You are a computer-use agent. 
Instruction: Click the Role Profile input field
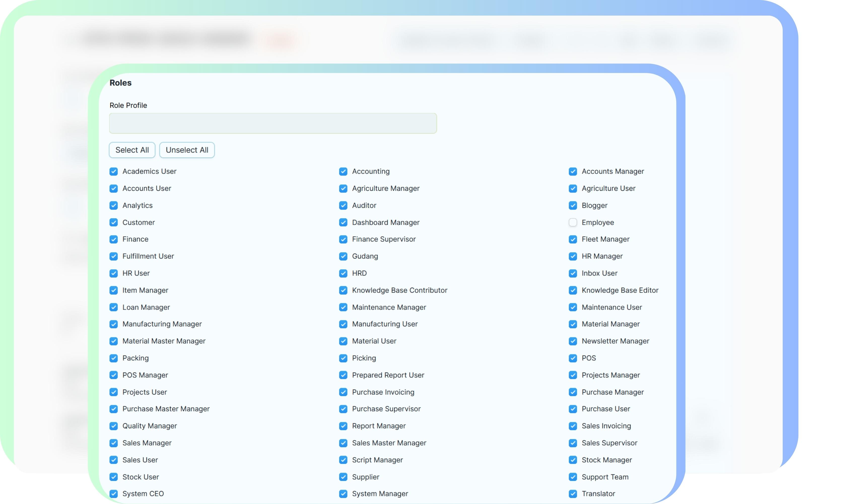(x=273, y=123)
